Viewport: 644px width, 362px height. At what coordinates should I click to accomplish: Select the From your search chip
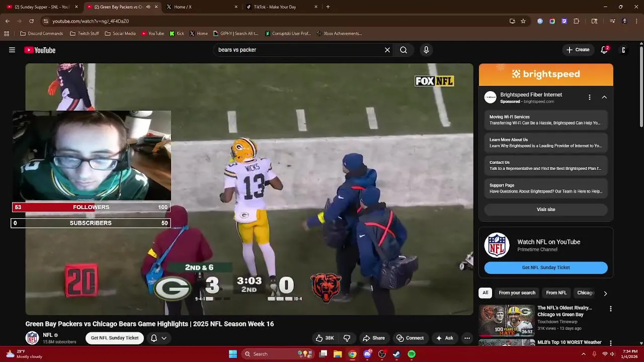517,293
